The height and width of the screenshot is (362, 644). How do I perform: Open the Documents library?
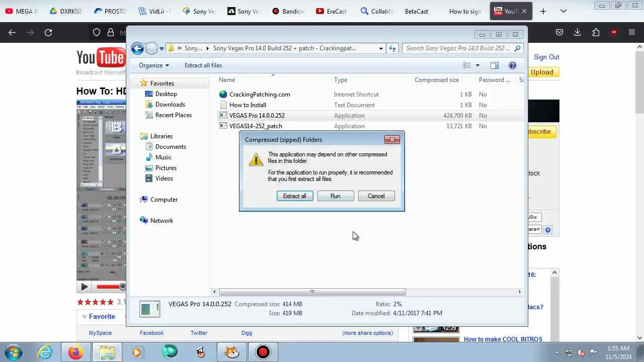point(171,147)
